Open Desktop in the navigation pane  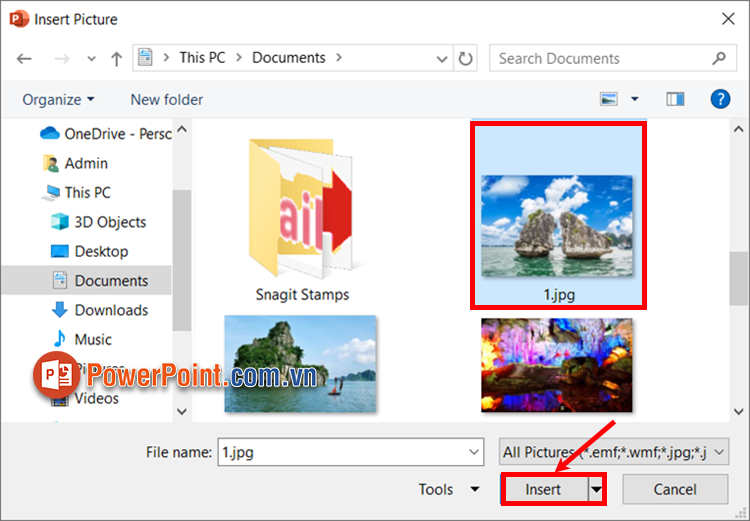[x=89, y=251]
